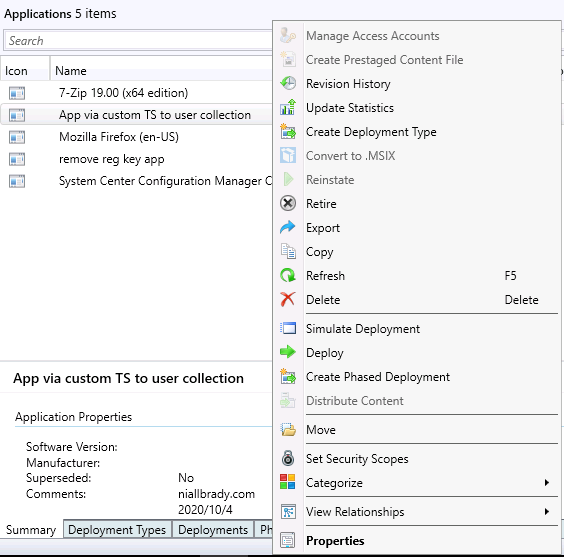Click the Manage Access Accounts icon

[288, 36]
